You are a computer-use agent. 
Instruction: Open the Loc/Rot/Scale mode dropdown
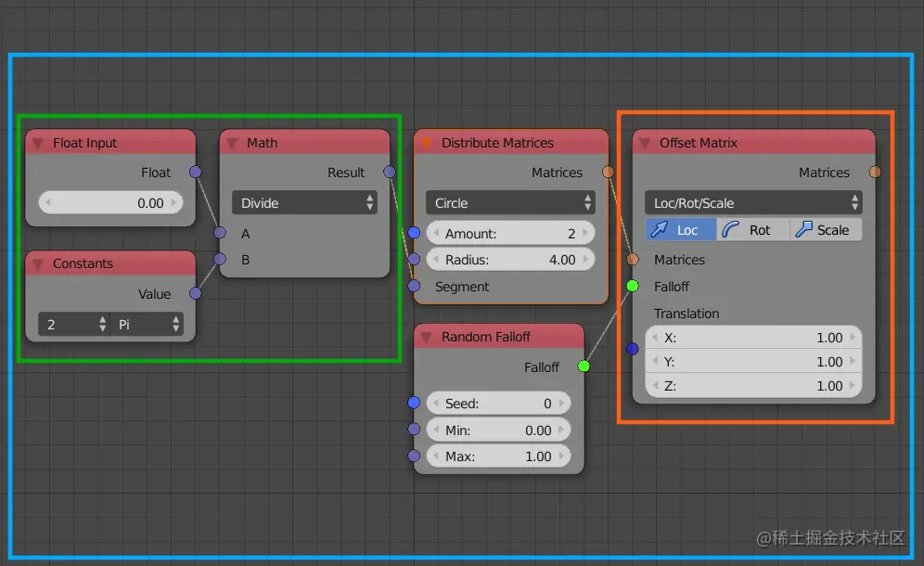753,203
